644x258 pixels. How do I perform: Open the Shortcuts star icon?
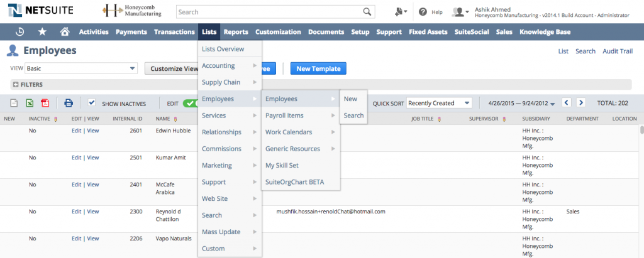click(42, 31)
